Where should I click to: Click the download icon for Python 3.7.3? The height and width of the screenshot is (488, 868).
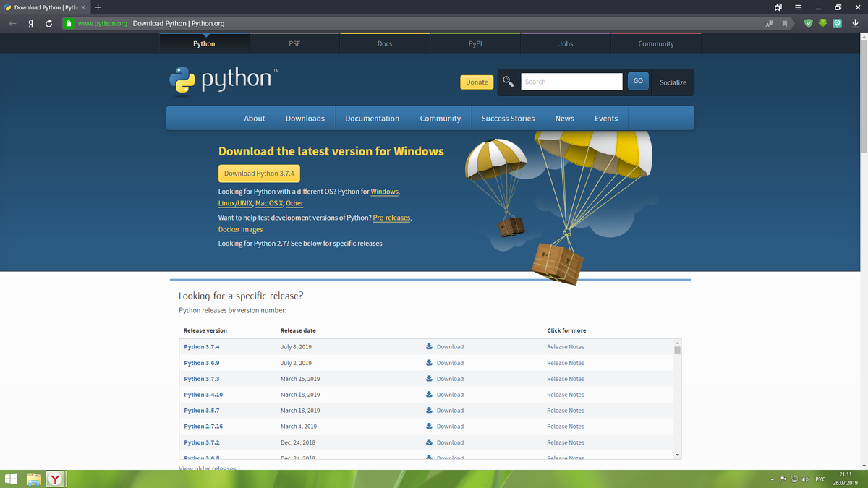[x=429, y=378]
